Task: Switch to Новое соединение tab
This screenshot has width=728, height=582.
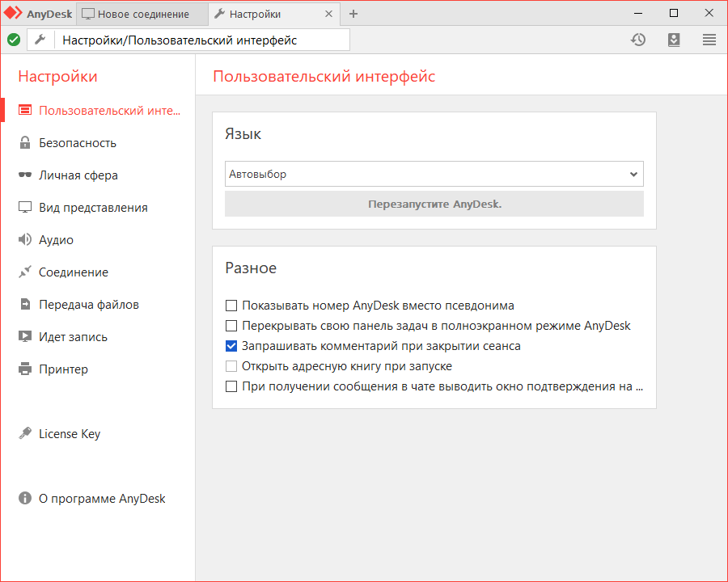Action: [142, 14]
